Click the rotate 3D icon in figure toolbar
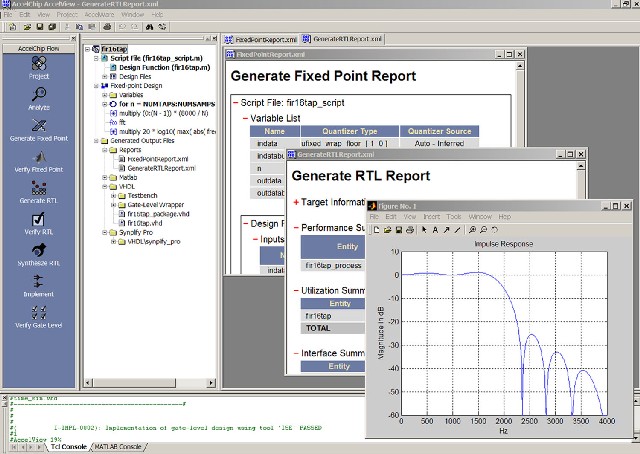Viewport: 640px width, 454px height. 494,230
